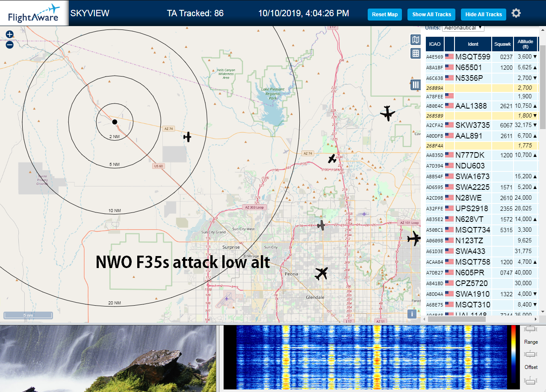This screenshot has width=546, height=392.
Task: Select the yellow 268589 row
Action: [482, 115]
